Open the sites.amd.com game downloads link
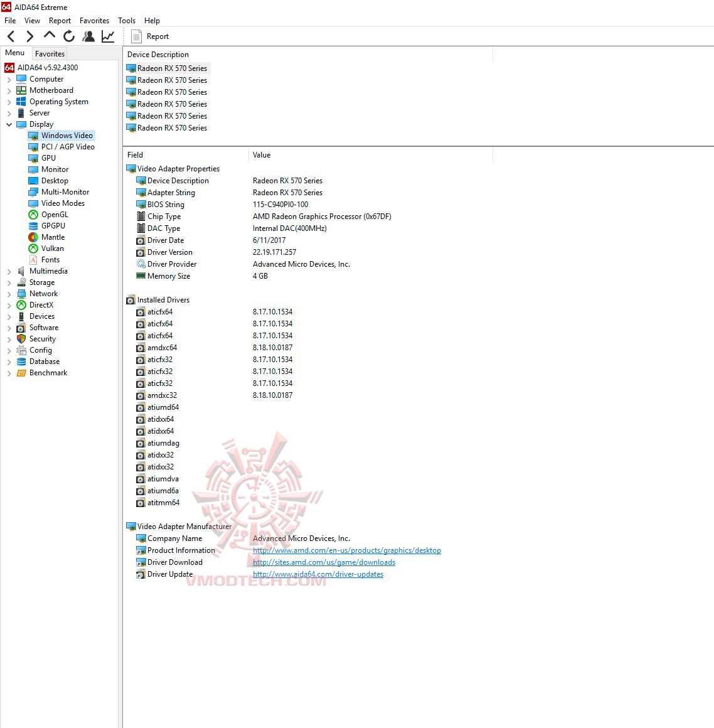714x728 pixels. pyautogui.click(x=324, y=562)
